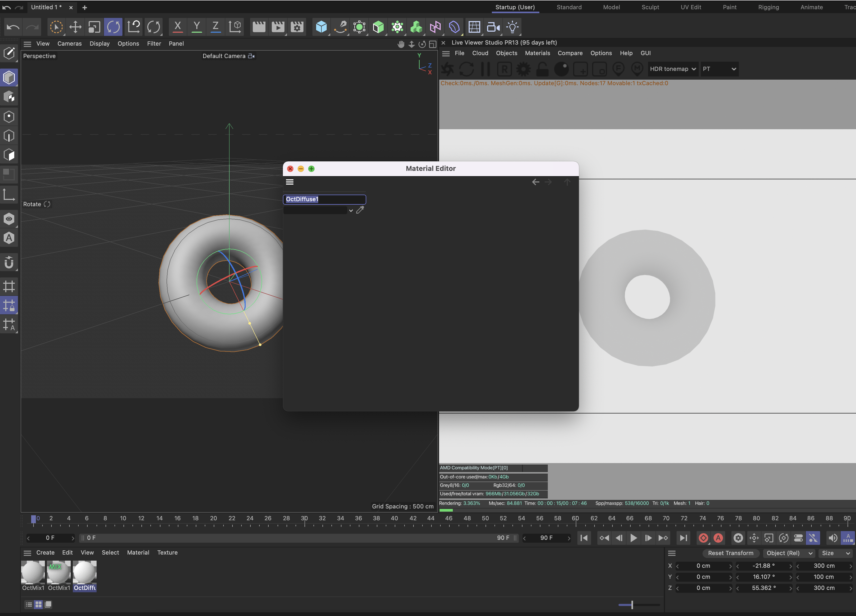Click the Live Viewer lock resolution icon
Viewport: 856px width, 616px height.
click(x=542, y=69)
